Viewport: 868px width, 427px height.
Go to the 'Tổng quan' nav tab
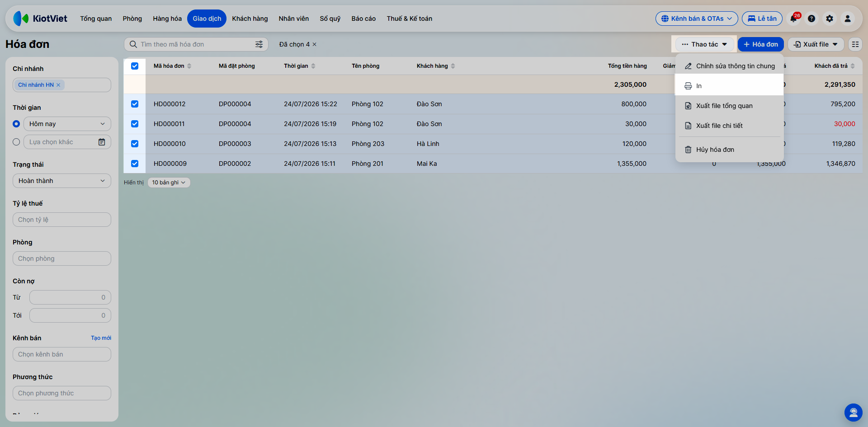pos(96,19)
